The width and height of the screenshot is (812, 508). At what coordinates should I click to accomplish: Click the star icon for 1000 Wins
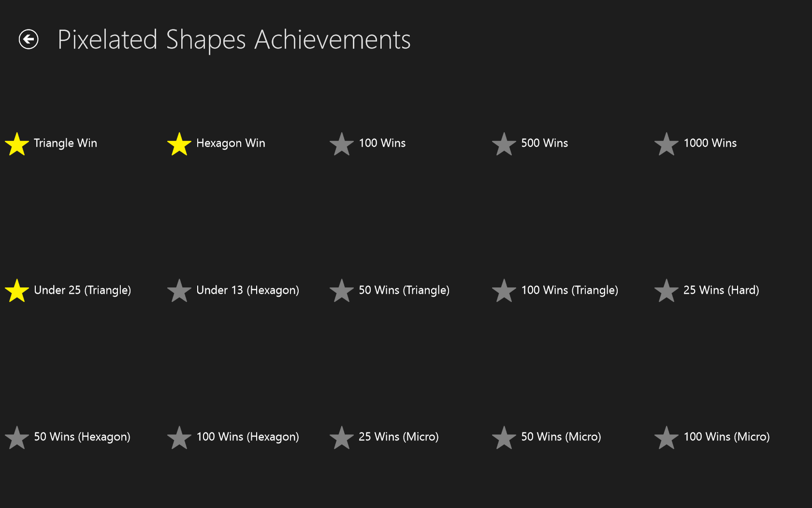click(667, 144)
